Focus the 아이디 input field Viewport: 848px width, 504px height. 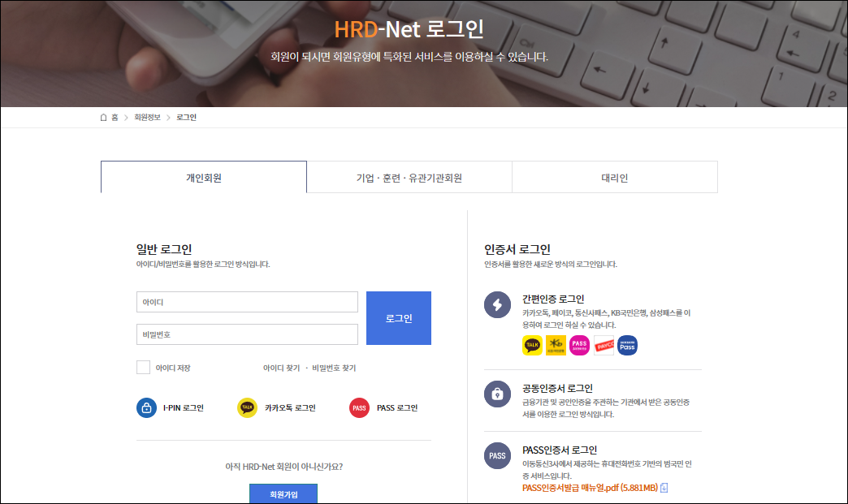click(x=247, y=302)
